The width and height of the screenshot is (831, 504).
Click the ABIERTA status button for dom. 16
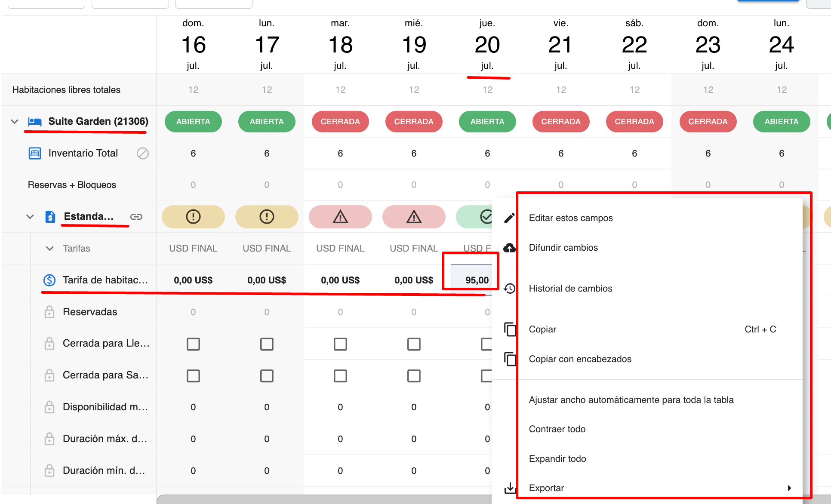coord(193,122)
